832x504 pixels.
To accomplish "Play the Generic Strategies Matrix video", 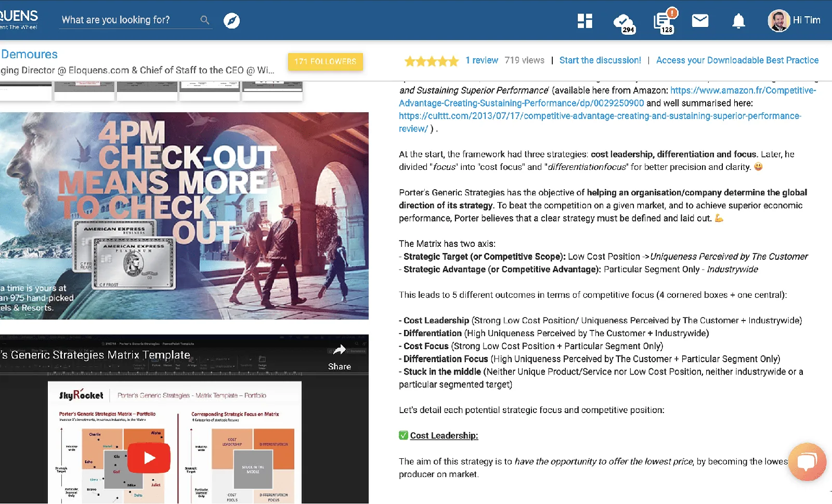I will tap(149, 458).
